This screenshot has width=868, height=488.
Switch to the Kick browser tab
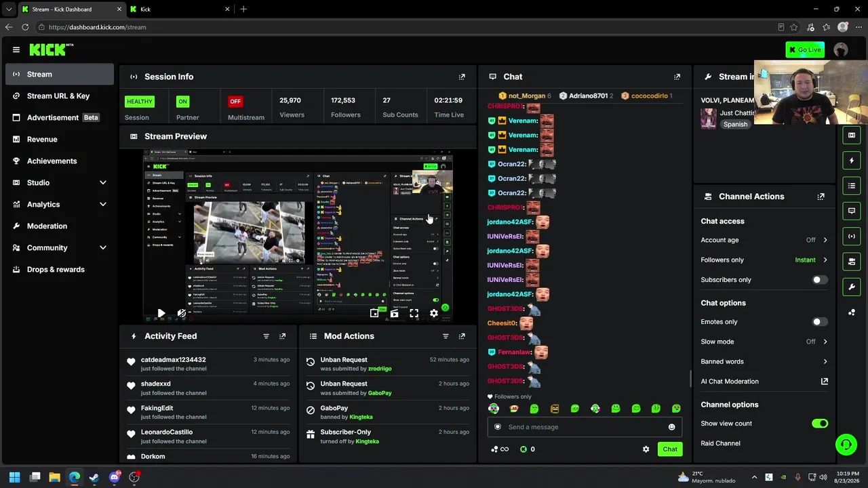[178, 9]
